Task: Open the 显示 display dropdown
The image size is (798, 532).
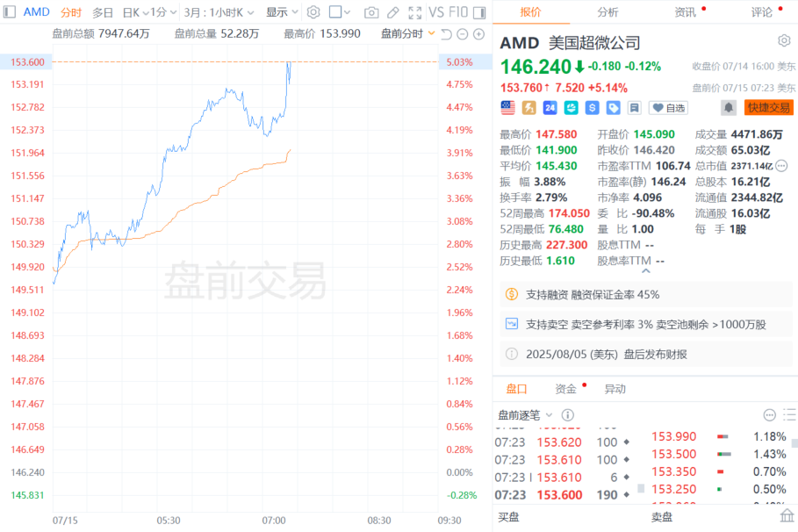Action: click(282, 12)
